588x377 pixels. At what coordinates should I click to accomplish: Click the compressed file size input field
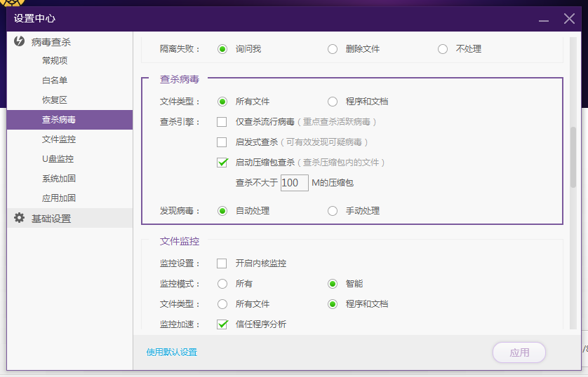point(294,183)
